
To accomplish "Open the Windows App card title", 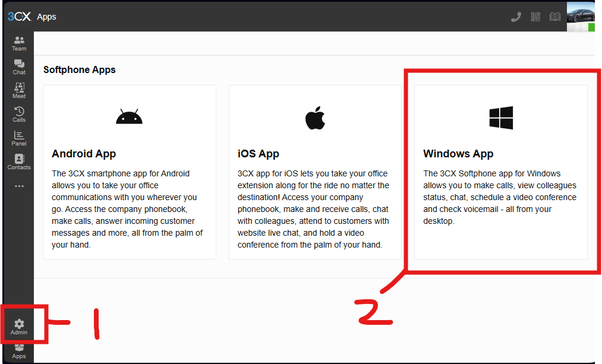I will [x=458, y=154].
